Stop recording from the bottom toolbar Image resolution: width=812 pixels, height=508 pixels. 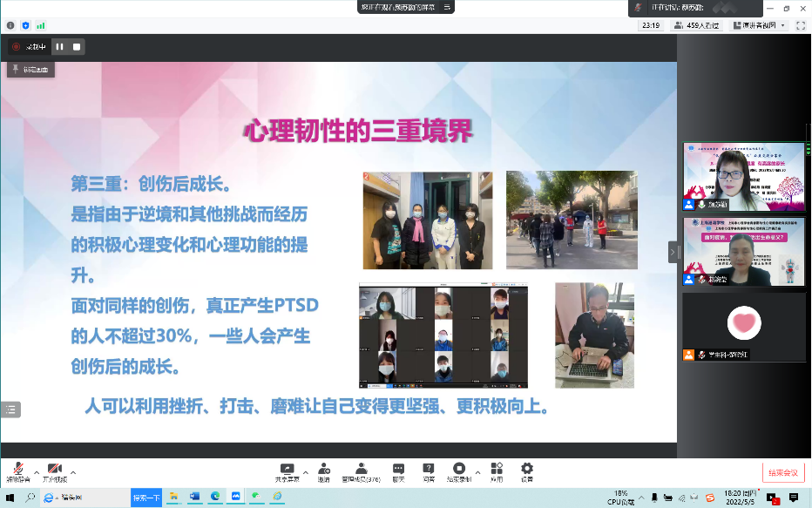click(459, 472)
